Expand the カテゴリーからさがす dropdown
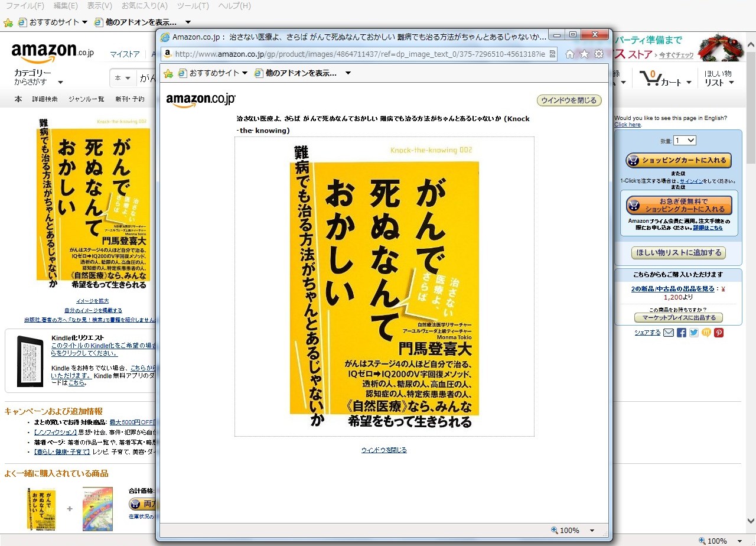Image resolution: width=756 pixels, height=546 pixels. coord(38,77)
